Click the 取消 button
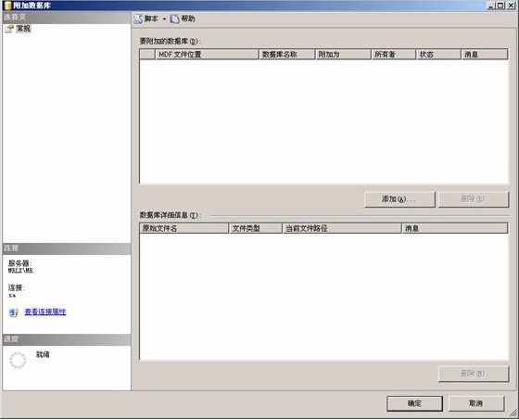 [x=476, y=403]
